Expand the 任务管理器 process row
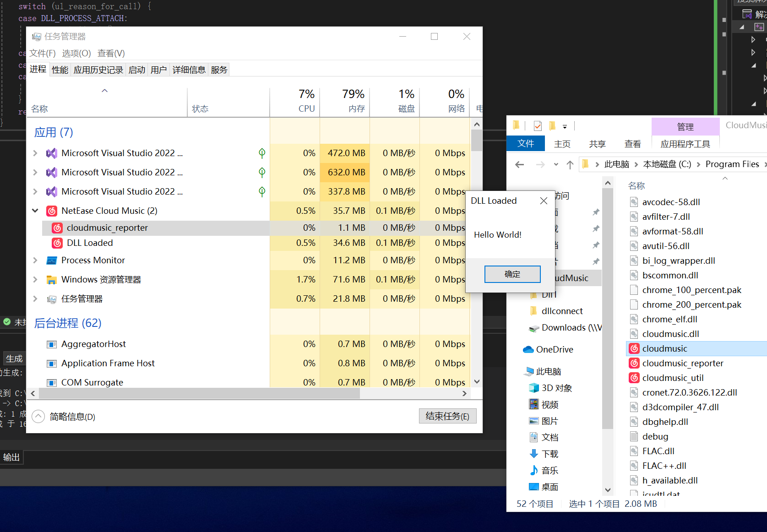 (35, 299)
